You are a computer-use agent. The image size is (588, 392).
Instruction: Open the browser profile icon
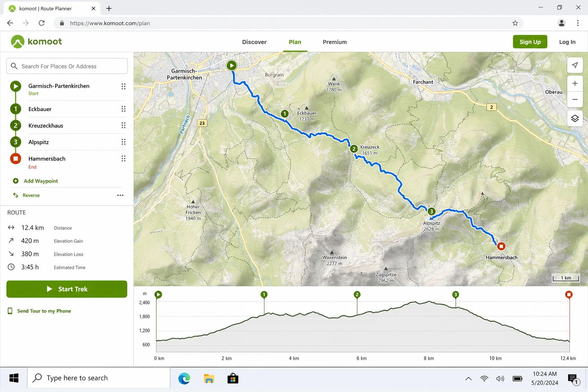point(562,23)
